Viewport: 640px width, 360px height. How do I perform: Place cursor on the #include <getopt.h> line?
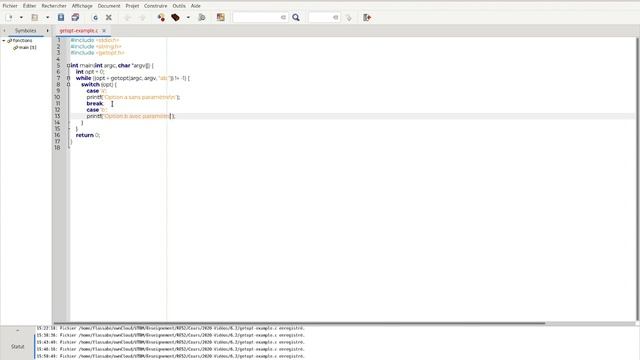pos(97,53)
